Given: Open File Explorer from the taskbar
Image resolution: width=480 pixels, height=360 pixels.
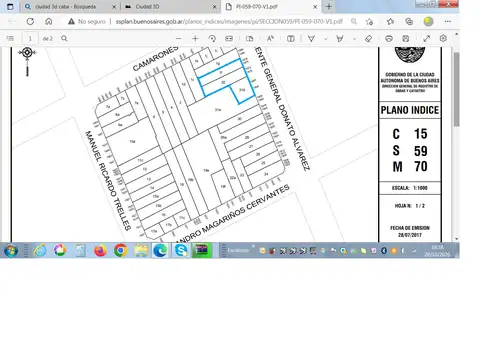Looking at the screenshot, I should click(141, 250).
